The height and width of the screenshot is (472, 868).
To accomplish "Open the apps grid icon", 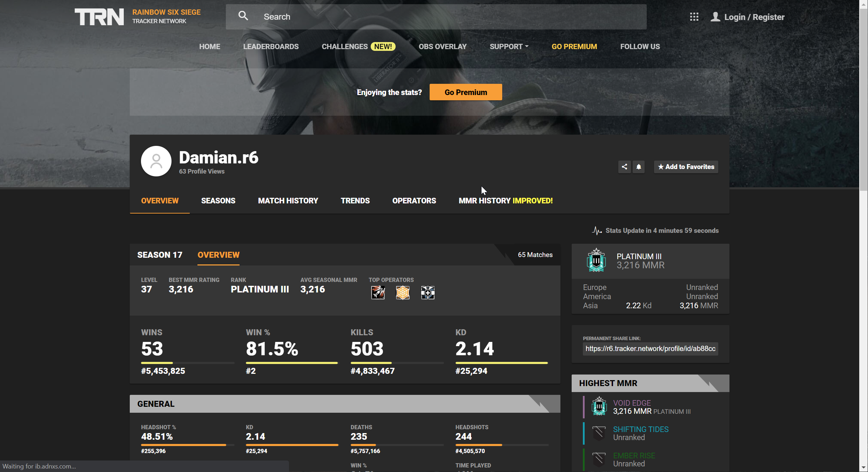I will tap(694, 17).
